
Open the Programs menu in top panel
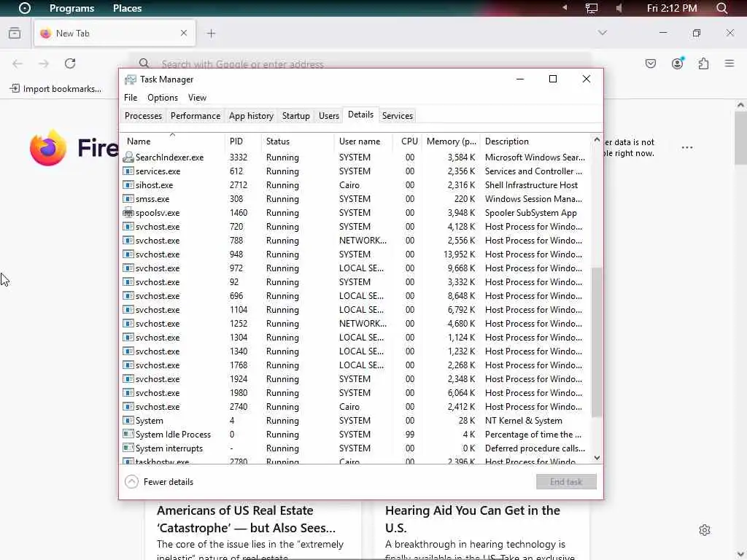point(72,8)
